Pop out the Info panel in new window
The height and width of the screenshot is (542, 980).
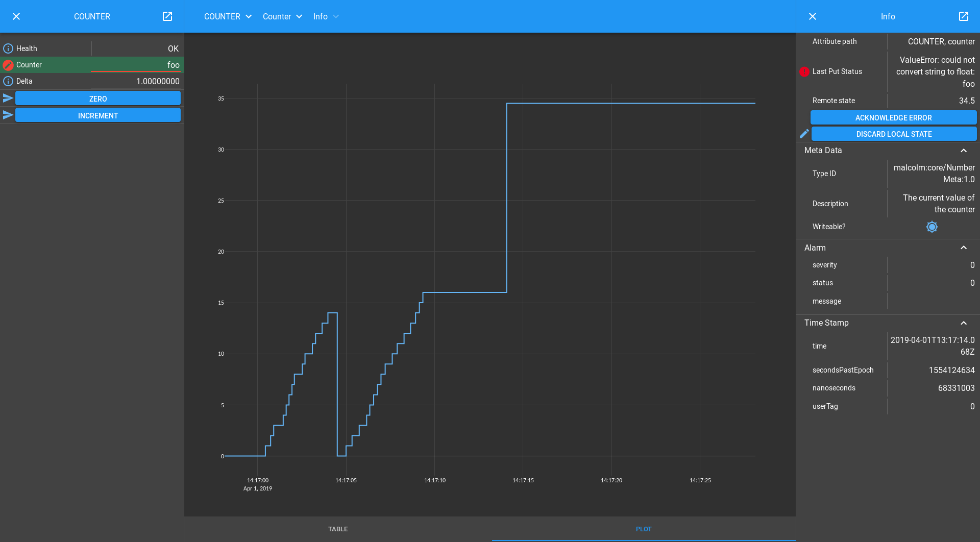tap(963, 16)
